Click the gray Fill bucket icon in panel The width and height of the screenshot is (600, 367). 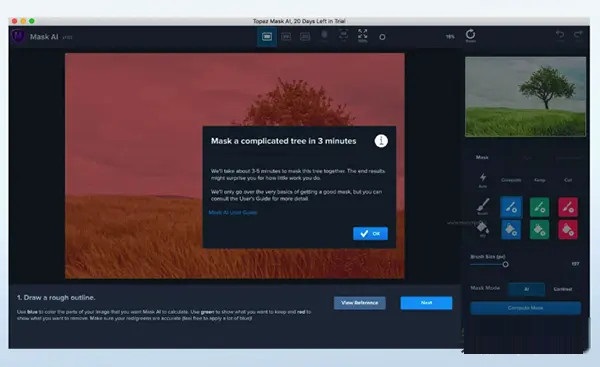click(483, 229)
